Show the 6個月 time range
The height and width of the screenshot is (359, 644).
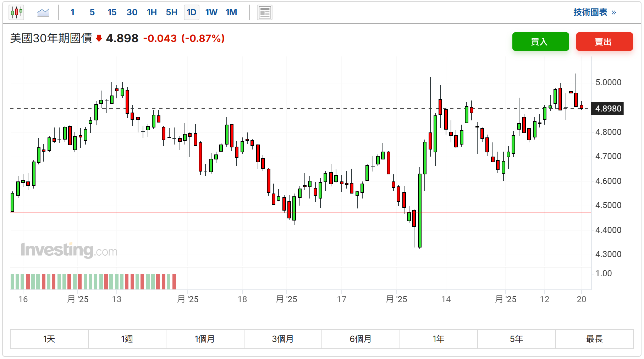360,339
